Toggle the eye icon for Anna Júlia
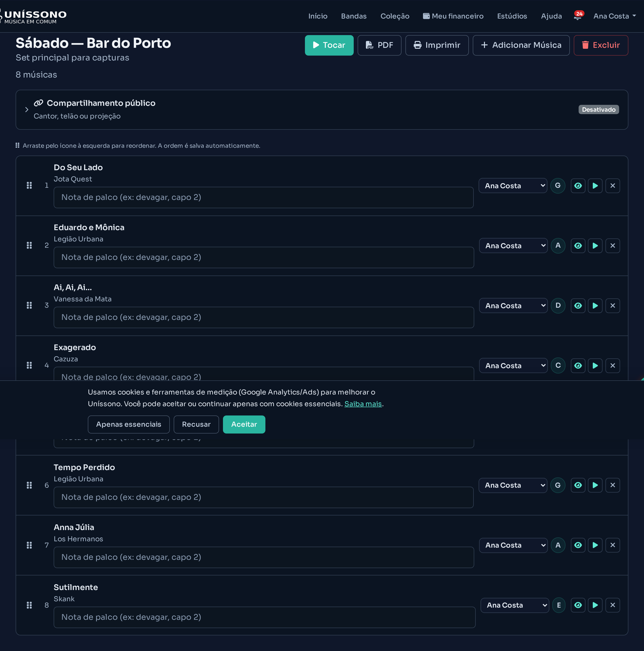The height and width of the screenshot is (651, 644). pyautogui.click(x=578, y=545)
